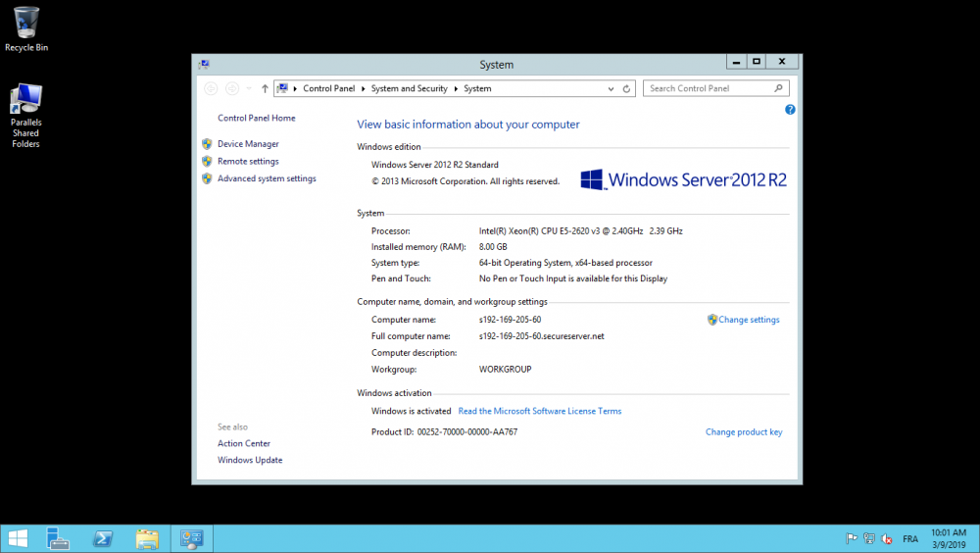Viewport: 980px width, 553px height.
Task: Click the Windows is activated text
Action: (411, 411)
